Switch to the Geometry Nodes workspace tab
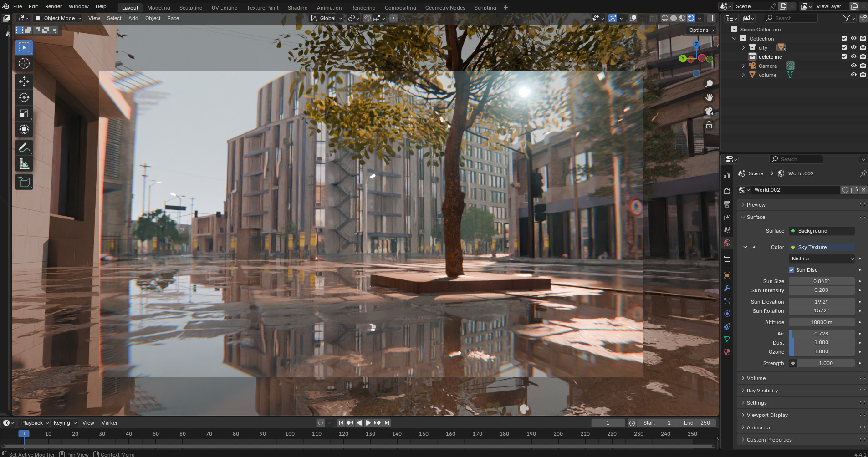 (445, 8)
